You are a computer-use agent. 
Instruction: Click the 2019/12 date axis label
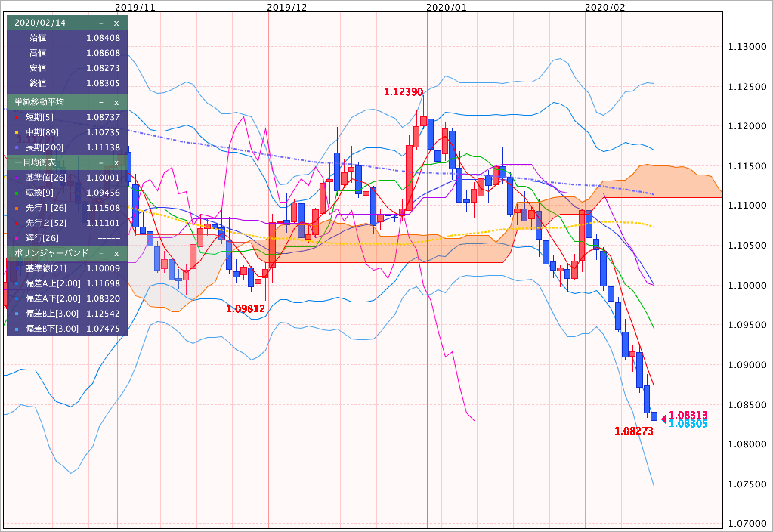287,7
